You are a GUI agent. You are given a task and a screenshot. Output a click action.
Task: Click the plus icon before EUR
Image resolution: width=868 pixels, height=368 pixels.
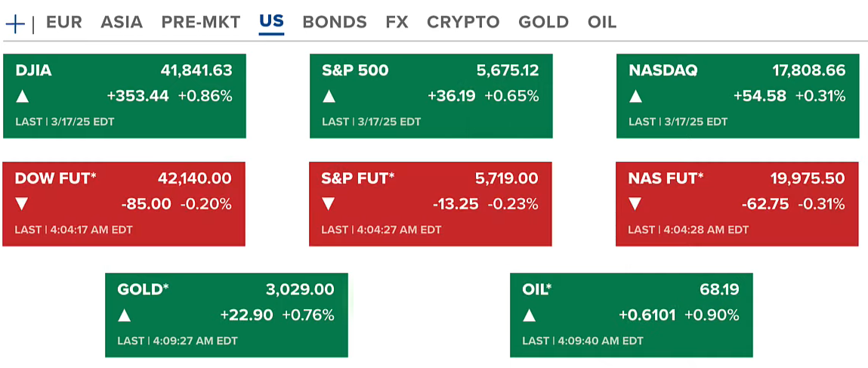click(x=15, y=23)
